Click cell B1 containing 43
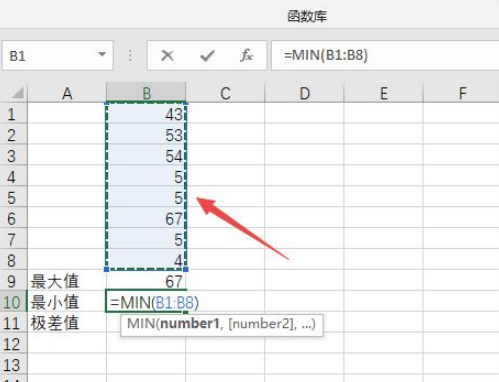499x382 pixels. click(x=146, y=113)
